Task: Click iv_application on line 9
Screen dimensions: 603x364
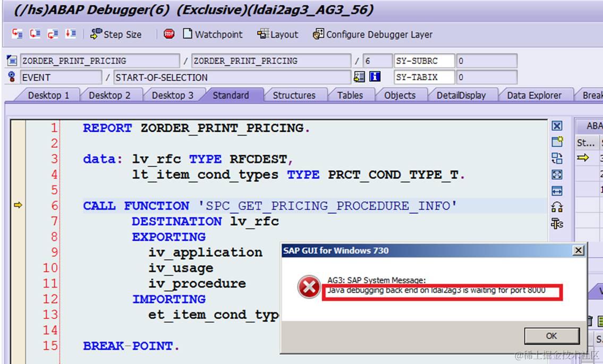Action: [206, 252]
